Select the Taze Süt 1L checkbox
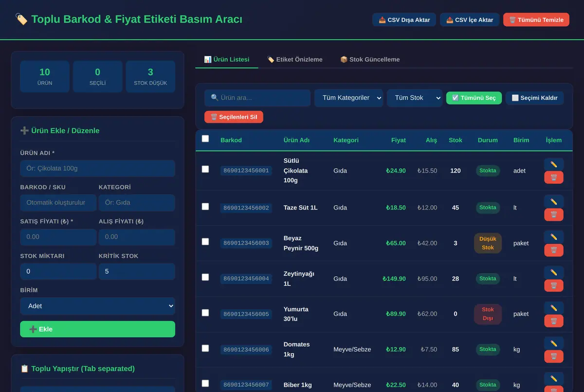Screen dimensions: 584x392 tap(205, 207)
